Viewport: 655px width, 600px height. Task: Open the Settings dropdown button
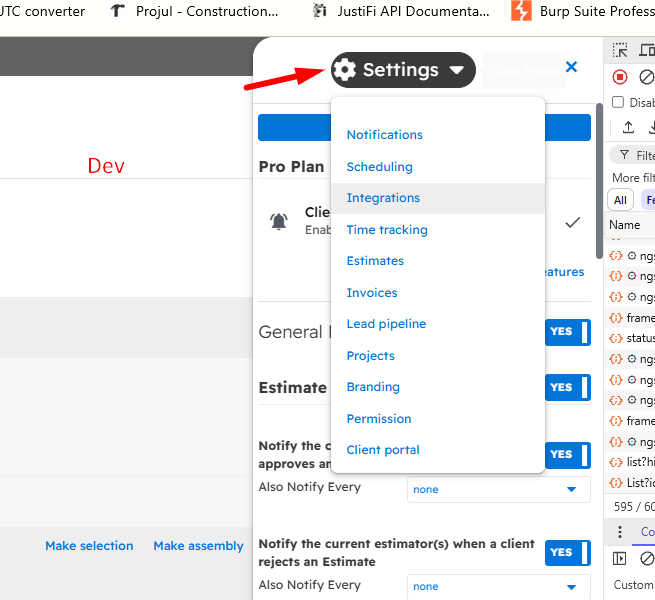tap(403, 70)
